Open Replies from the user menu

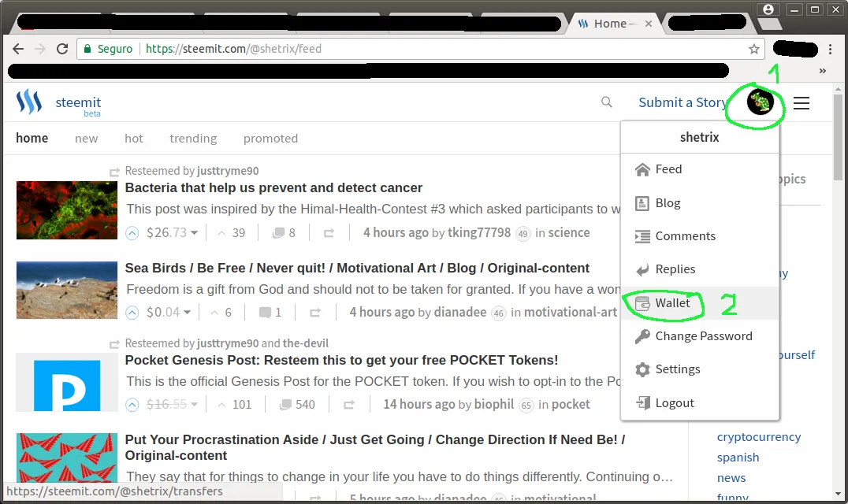(x=700, y=269)
